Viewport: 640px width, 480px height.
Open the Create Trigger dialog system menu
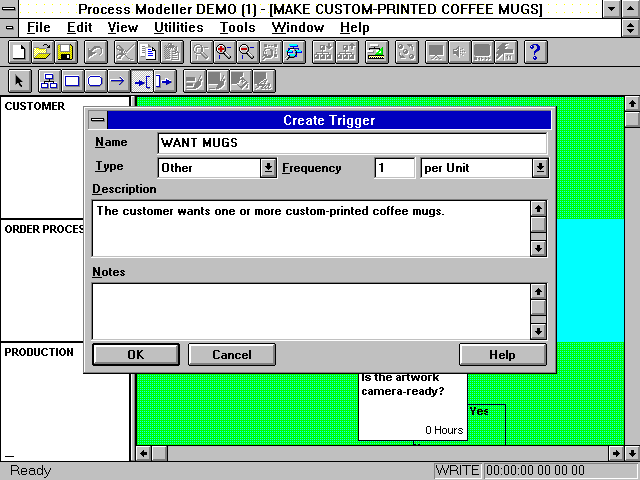point(96,121)
